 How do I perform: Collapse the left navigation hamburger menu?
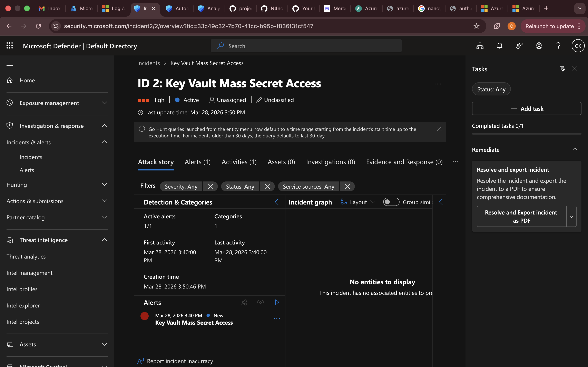(10, 64)
